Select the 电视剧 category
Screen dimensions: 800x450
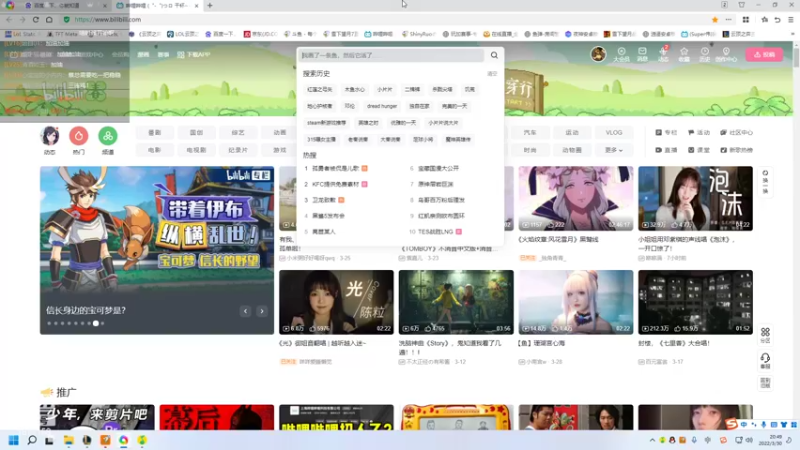click(196, 150)
